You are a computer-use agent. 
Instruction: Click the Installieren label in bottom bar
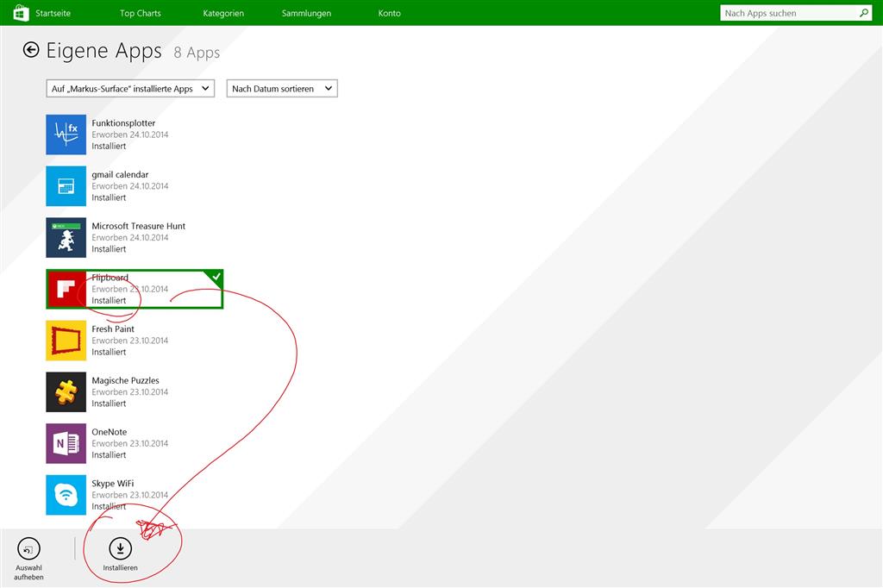click(x=120, y=567)
